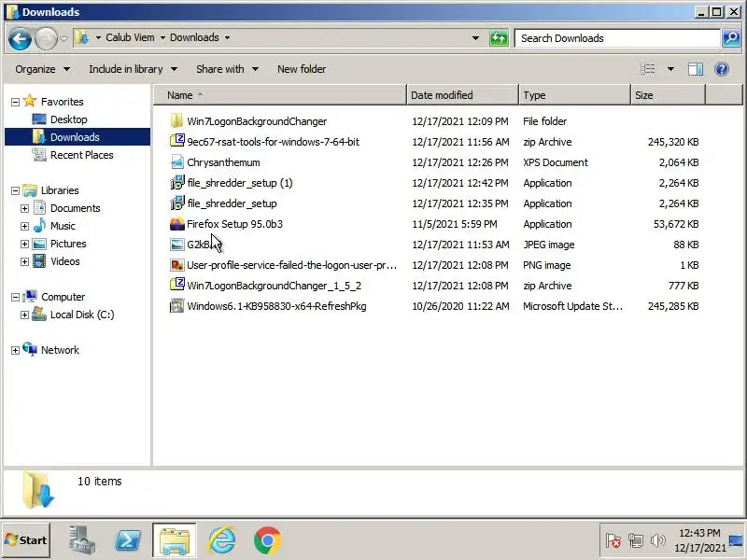
Task: Click the 11/5/2021 5:59 PM date cell
Action: point(455,224)
